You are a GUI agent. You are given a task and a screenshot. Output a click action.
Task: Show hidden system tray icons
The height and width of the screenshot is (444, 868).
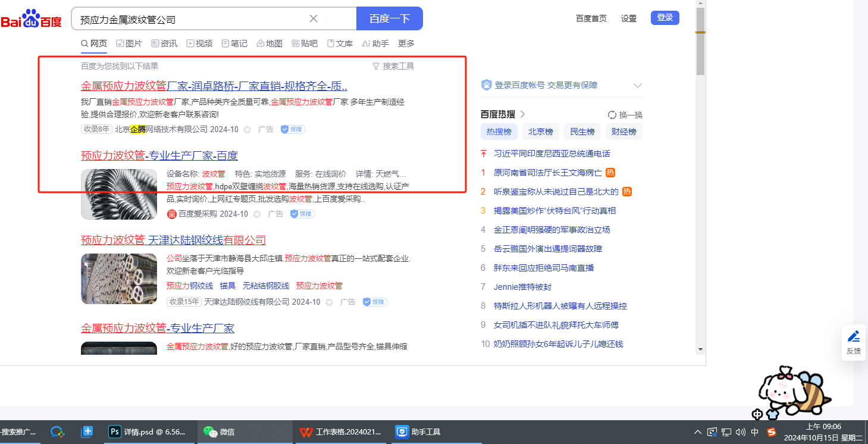click(x=698, y=432)
